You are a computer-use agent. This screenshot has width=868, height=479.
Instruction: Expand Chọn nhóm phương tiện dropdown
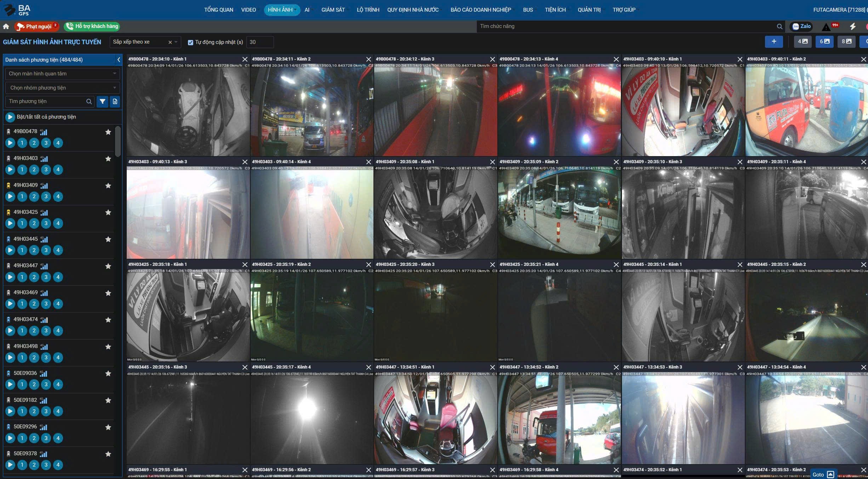click(62, 88)
